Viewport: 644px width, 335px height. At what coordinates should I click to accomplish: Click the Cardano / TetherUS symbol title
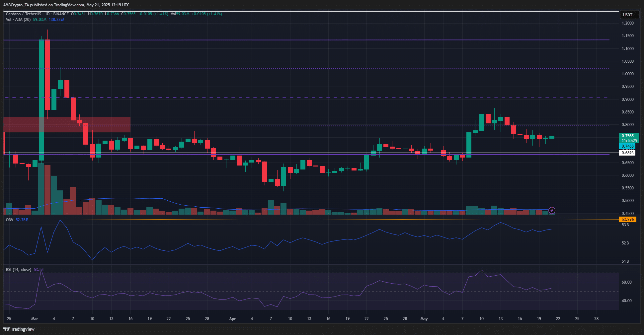(23, 14)
